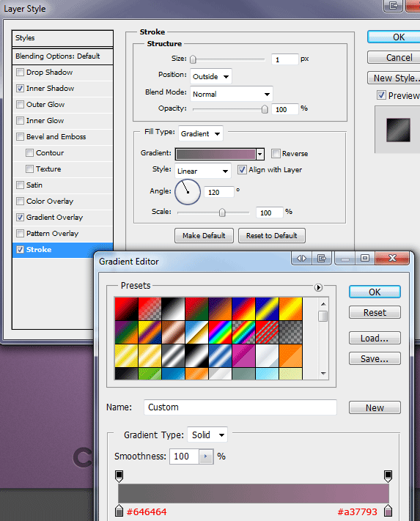Open the Position dropdown set to Outside
Image resolution: width=420 pixels, height=521 pixels.
click(x=211, y=76)
